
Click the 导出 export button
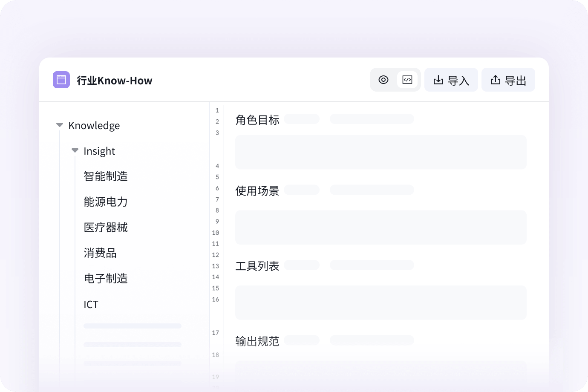coord(508,80)
